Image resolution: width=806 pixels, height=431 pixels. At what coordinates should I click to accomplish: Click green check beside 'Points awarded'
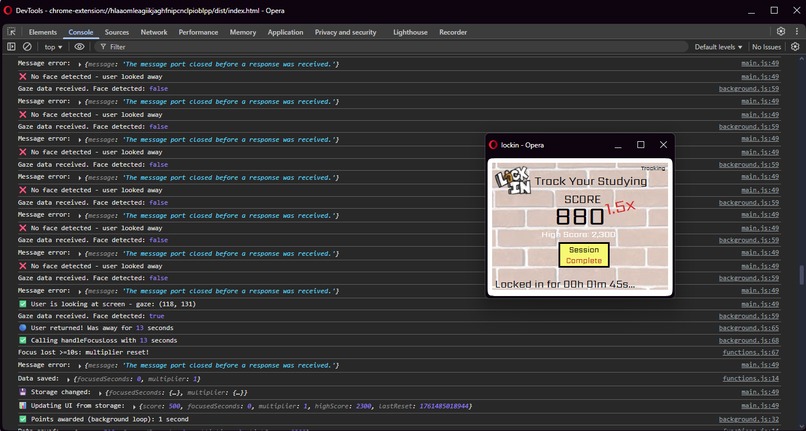pyautogui.click(x=23, y=419)
